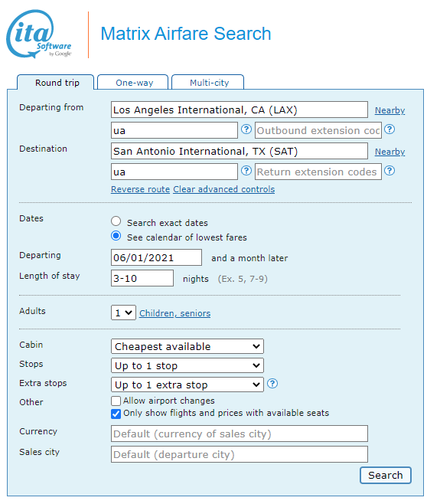The height and width of the screenshot is (504, 440).
Task: Click the Sales city input field
Action: tap(240, 454)
